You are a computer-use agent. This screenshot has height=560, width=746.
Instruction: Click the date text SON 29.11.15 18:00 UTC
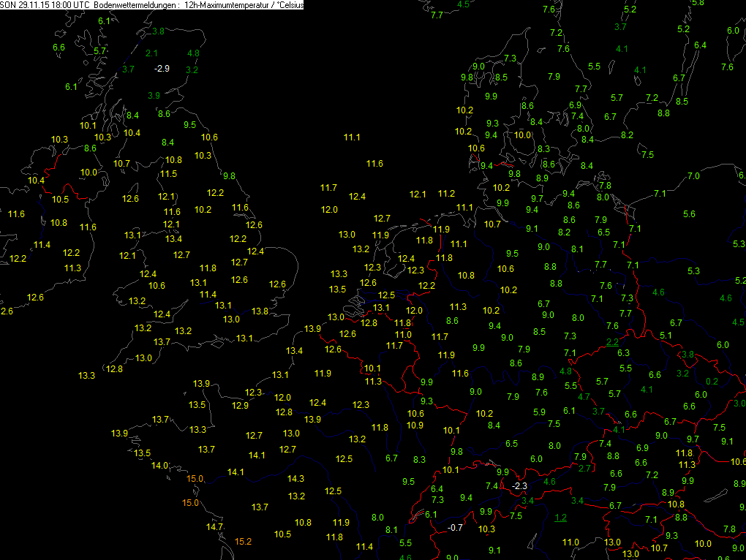pyautogui.click(x=45, y=4)
